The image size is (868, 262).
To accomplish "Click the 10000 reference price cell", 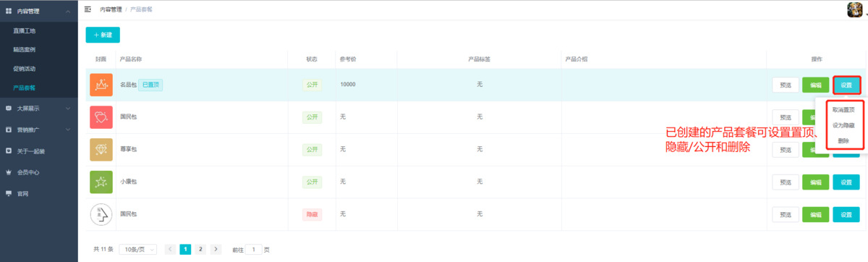I will point(347,85).
